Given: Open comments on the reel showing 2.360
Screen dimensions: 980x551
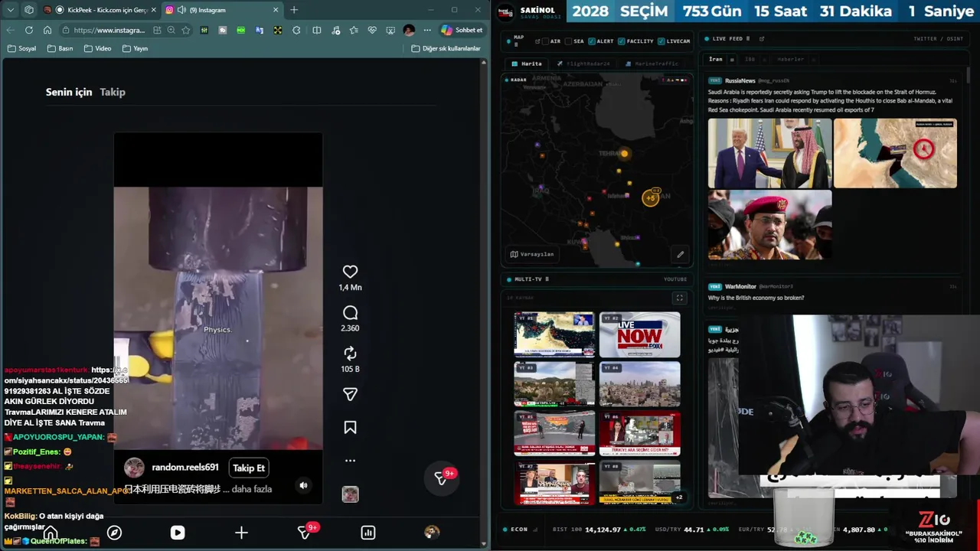Looking at the screenshot, I should click(350, 312).
